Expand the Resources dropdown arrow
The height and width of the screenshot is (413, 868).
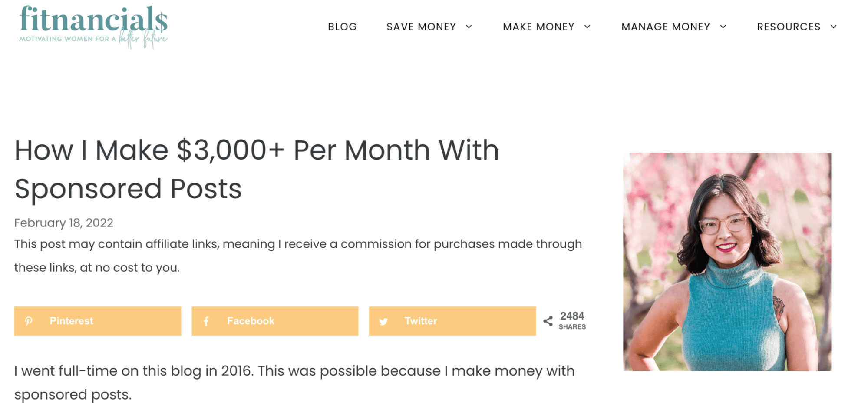(x=834, y=27)
